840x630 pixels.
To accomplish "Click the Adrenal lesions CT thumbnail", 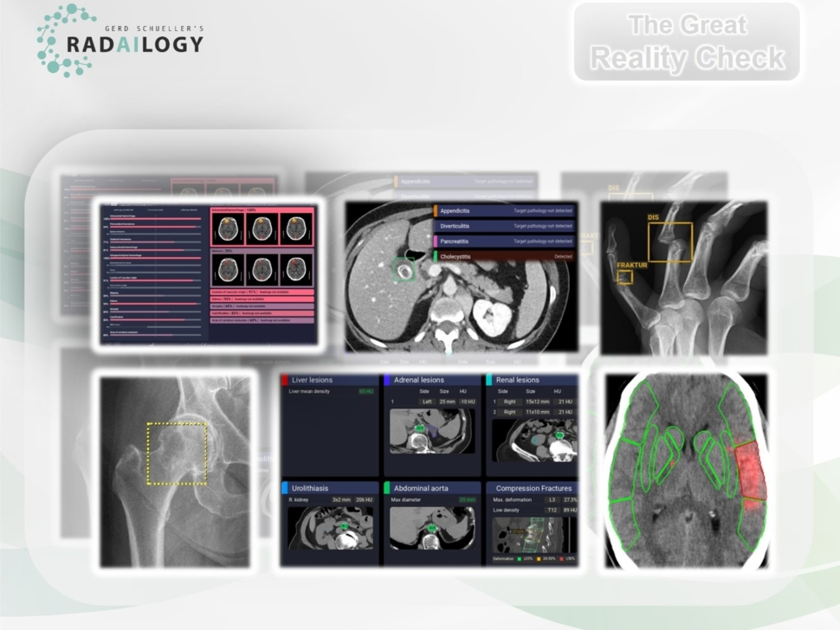I will click(430, 430).
